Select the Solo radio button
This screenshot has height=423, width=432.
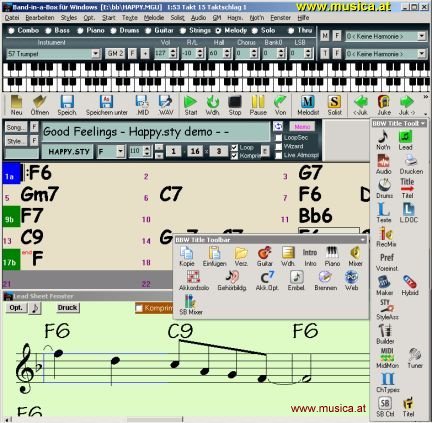tap(255, 31)
